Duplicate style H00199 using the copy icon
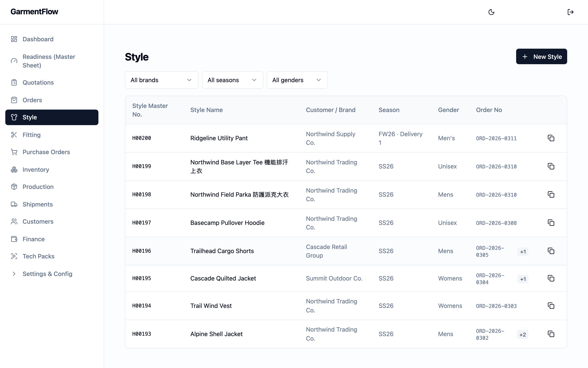The height and width of the screenshot is (368, 588). tap(551, 166)
